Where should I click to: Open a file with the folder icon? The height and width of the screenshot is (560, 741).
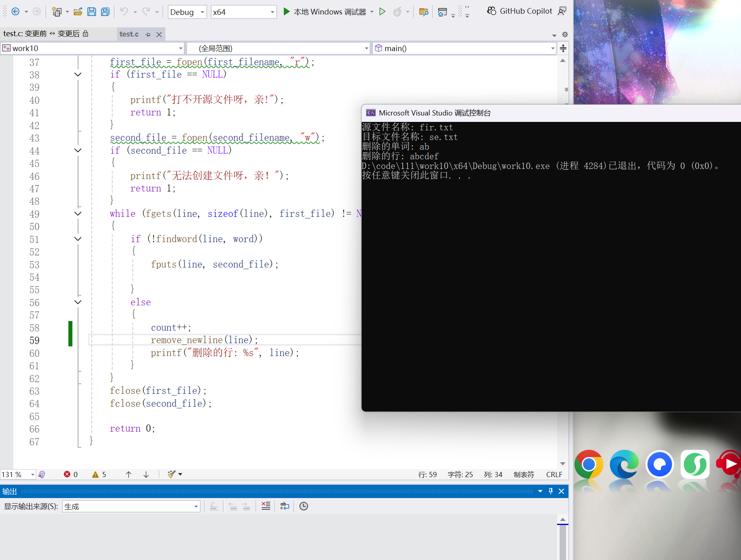(78, 12)
